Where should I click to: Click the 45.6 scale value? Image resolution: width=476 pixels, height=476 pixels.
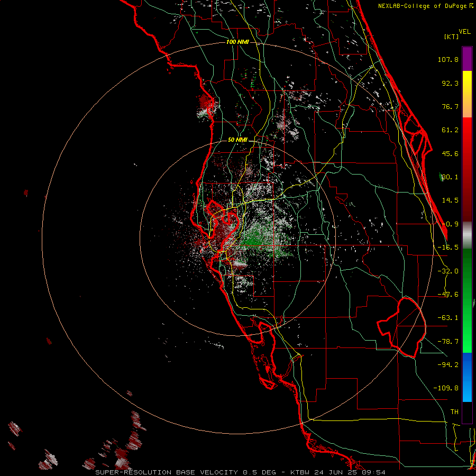click(x=450, y=153)
